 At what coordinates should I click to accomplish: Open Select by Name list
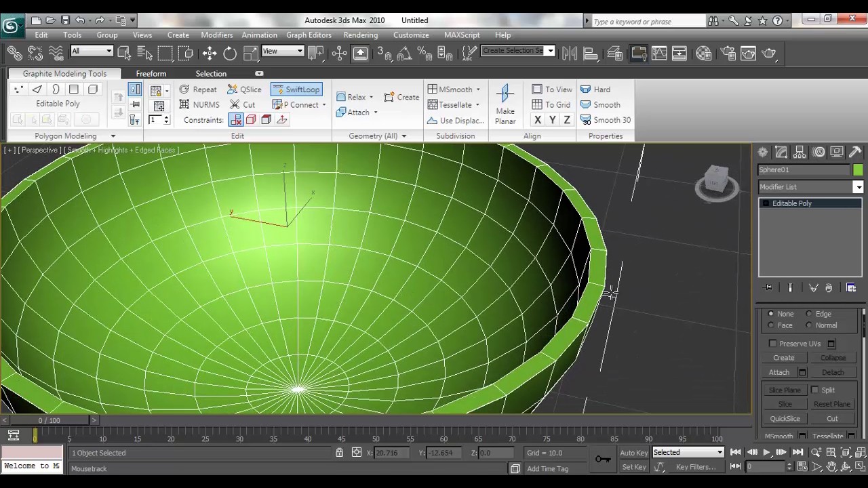tap(144, 53)
